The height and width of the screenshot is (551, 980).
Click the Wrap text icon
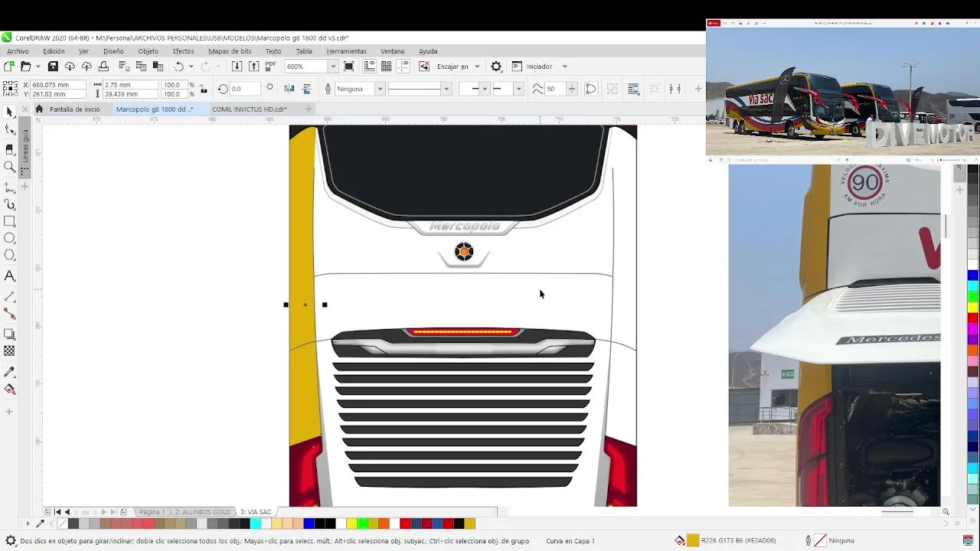[x=633, y=89]
